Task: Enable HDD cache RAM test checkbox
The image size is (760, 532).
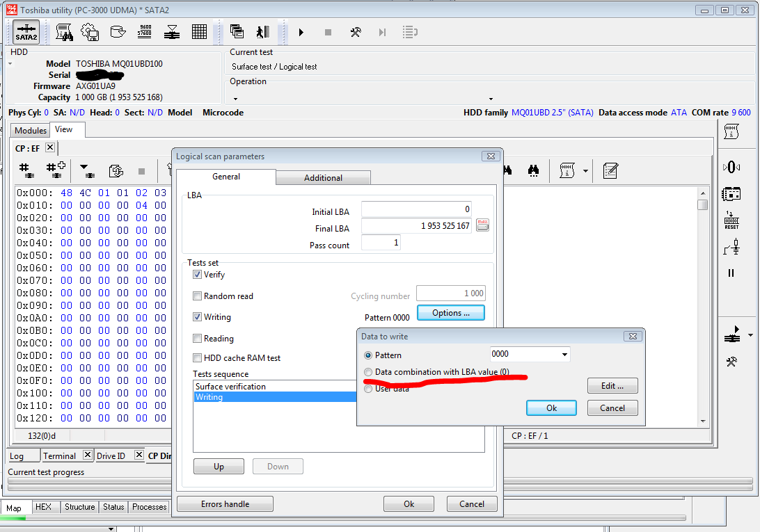Action: tap(197, 358)
